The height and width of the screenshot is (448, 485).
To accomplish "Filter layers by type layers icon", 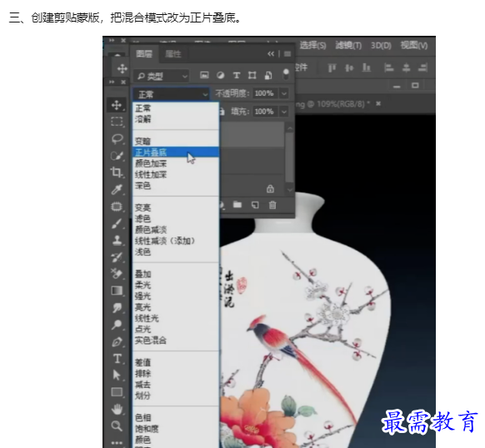I will coord(237,75).
